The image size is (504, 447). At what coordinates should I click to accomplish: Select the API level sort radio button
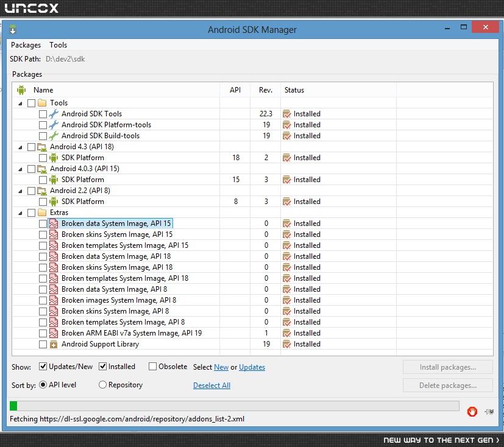pos(43,385)
